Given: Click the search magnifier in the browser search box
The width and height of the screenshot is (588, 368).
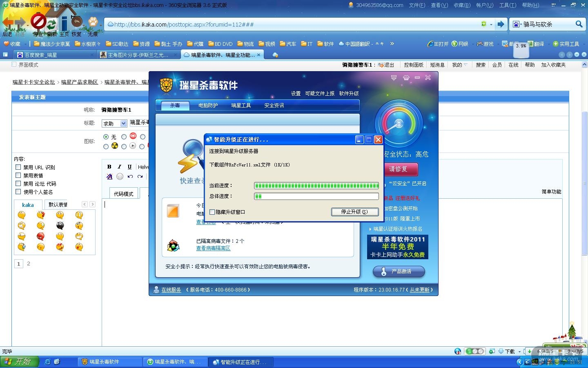Looking at the screenshot, I should [579, 24].
